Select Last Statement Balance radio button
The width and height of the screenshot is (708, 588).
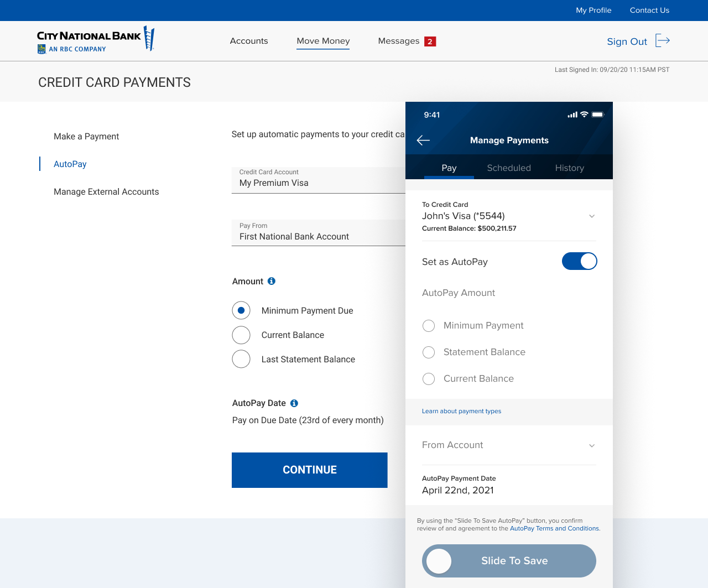pyautogui.click(x=241, y=359)
